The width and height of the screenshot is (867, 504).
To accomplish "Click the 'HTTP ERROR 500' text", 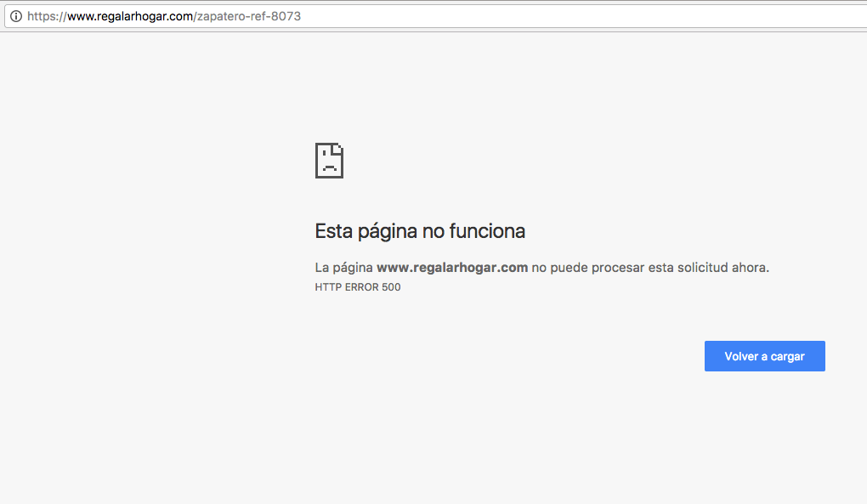I will pos(358,286).
